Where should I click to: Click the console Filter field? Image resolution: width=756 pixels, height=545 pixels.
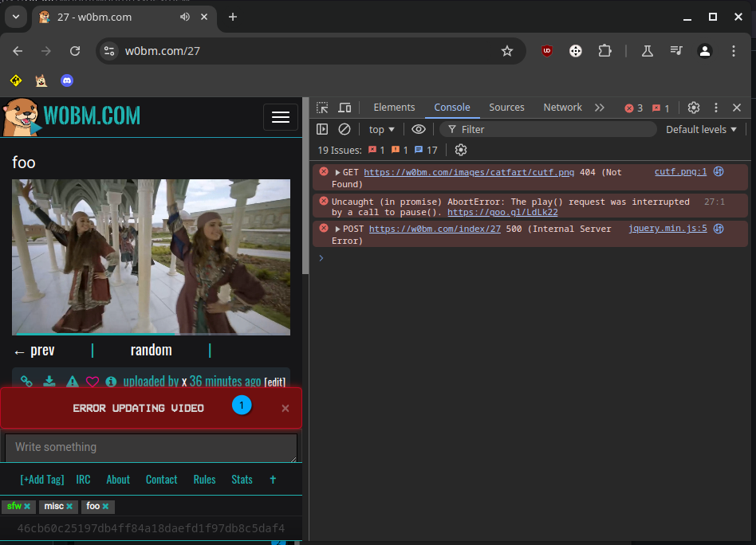point(548,129)
